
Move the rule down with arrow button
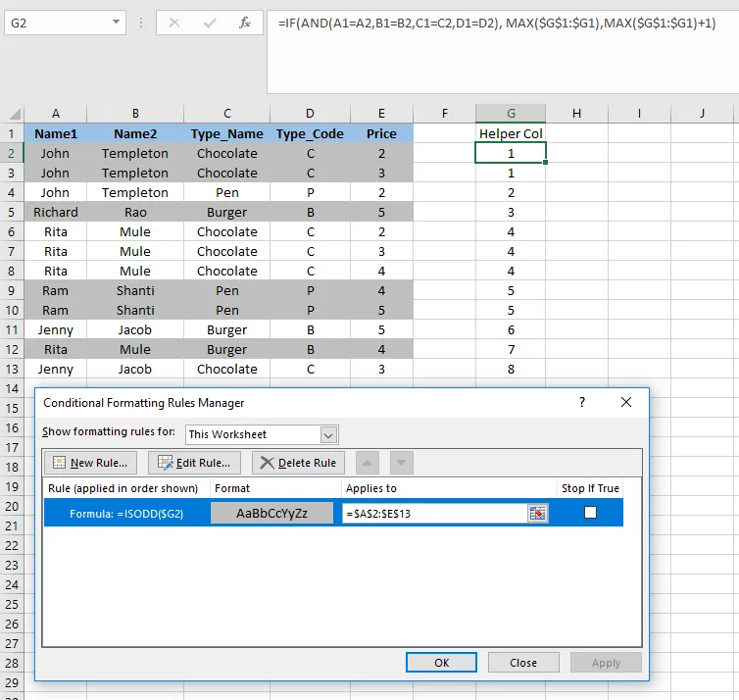tap(402, 463)
